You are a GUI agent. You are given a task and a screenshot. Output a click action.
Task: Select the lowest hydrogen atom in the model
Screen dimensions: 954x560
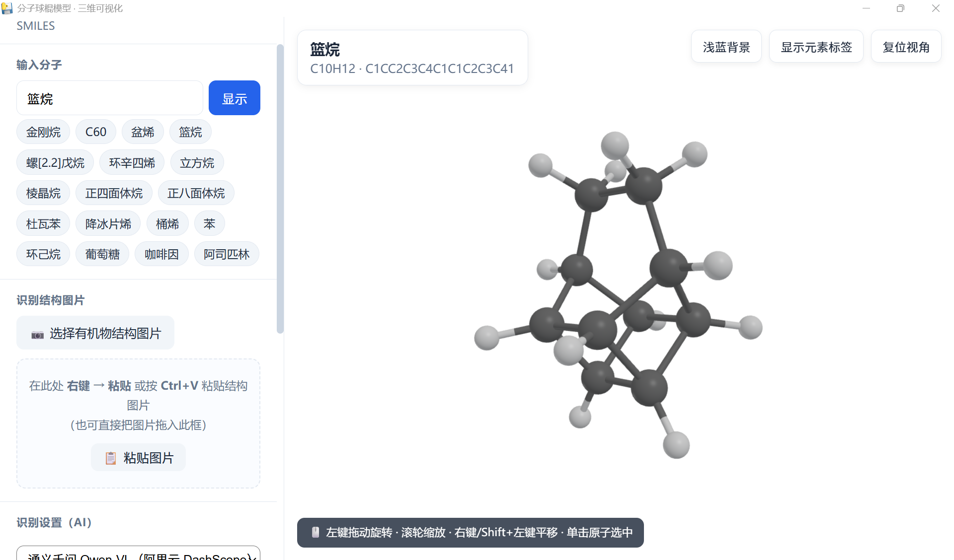pyautogui.click(x=676, y=445)
